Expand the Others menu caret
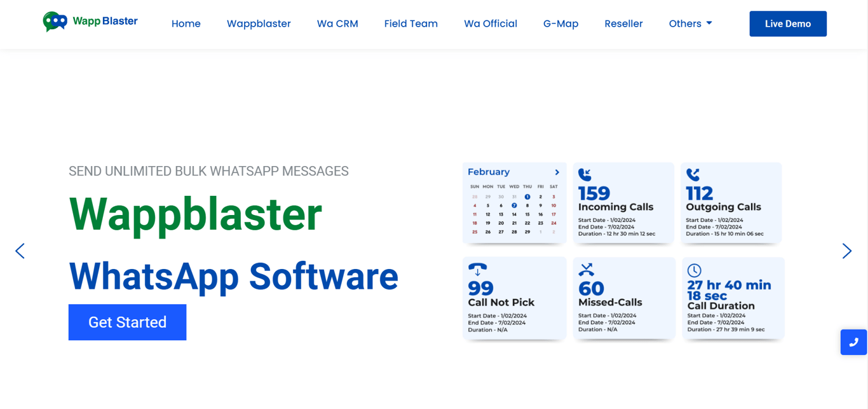 (x=710, y=24)
